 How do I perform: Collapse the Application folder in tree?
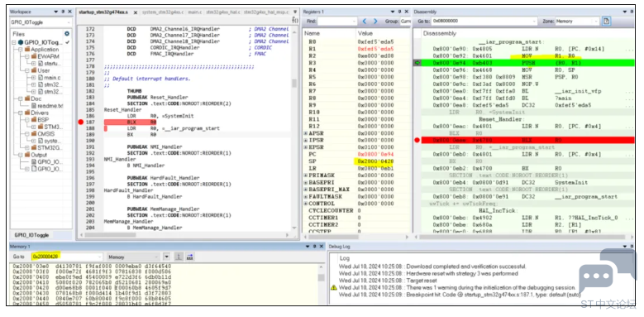click(x=21, y=50)
